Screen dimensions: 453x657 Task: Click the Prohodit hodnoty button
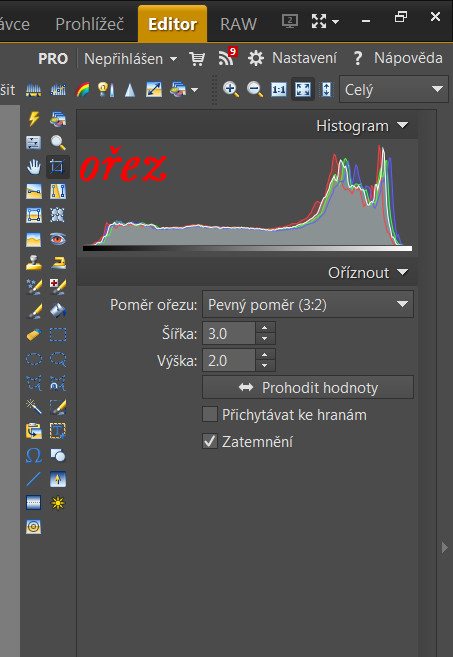(308, 387)
